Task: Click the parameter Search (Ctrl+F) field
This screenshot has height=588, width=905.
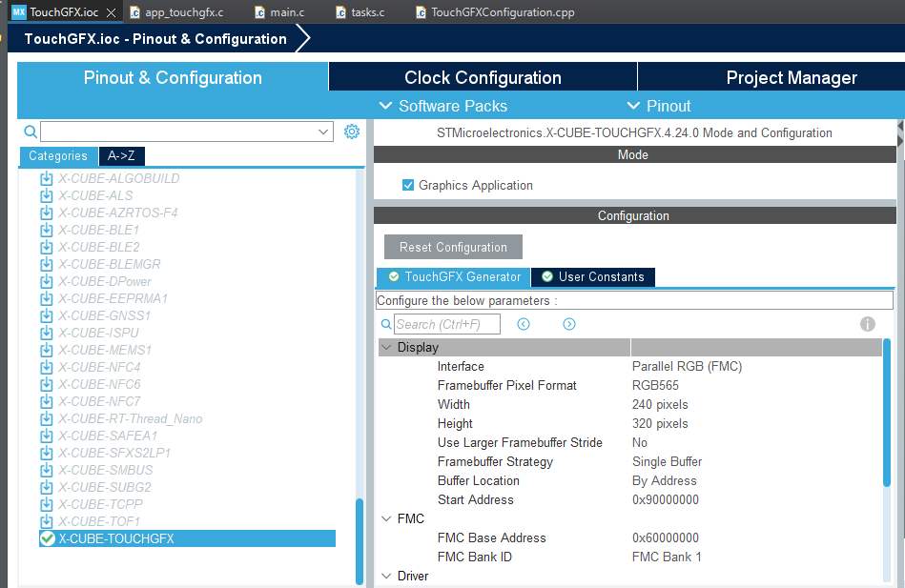Action: 446,324
